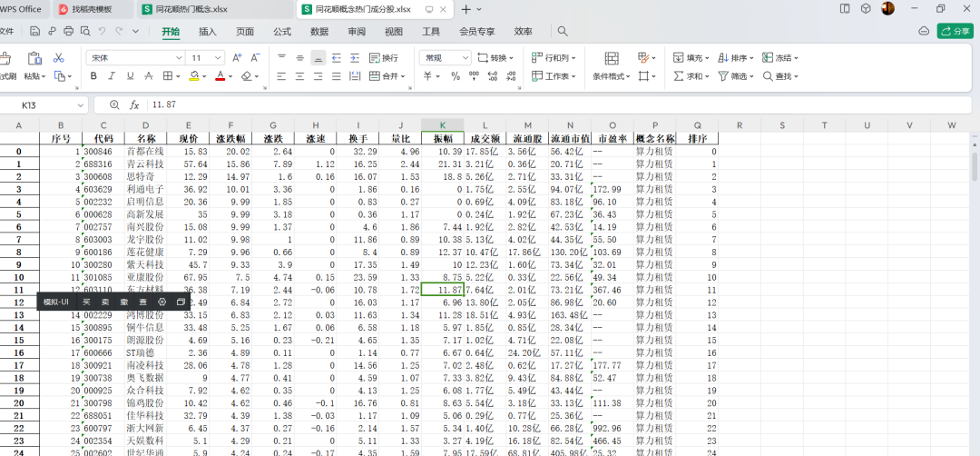Image resolution: width=980 pixels, height=456 pixels.
Task: Open the Name Box K13 dropdown
Action: click(81, 105)
